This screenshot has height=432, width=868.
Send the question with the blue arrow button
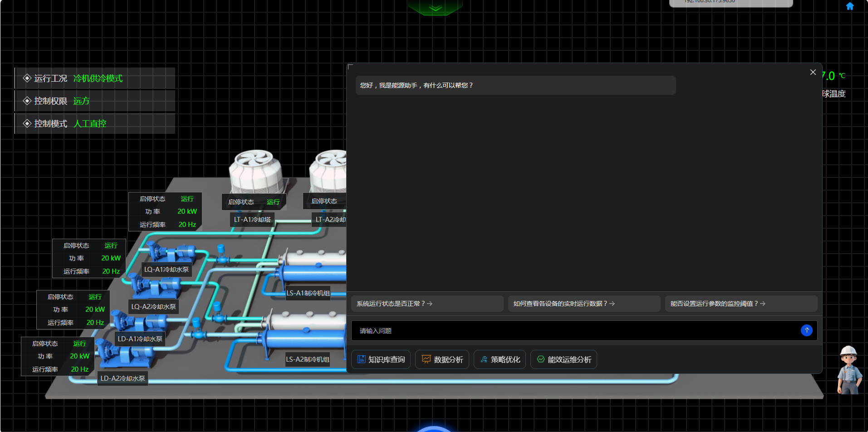(x=806, y=330)
